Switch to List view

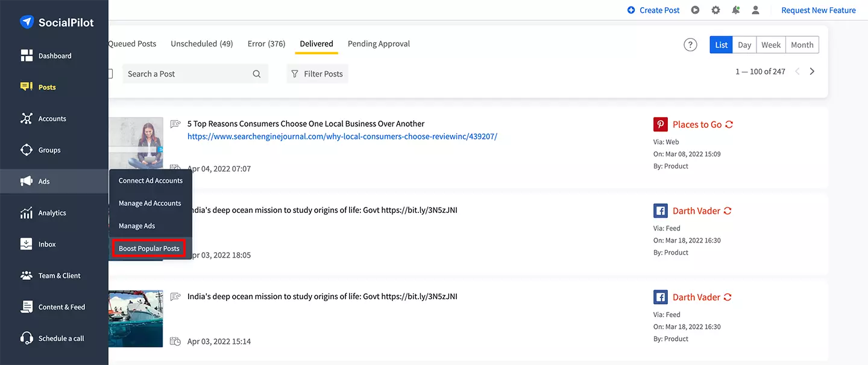coord(722,45)
